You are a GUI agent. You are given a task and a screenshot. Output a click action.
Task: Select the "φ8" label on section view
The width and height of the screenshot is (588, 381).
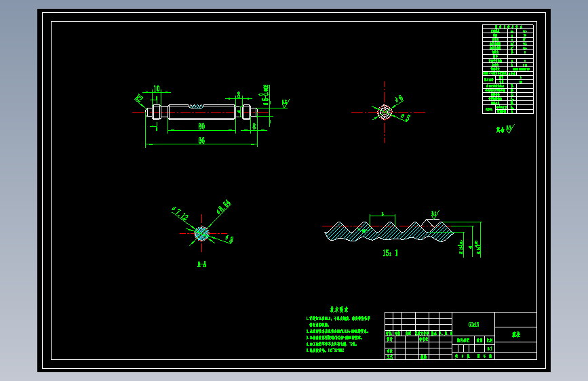[229, 239]
